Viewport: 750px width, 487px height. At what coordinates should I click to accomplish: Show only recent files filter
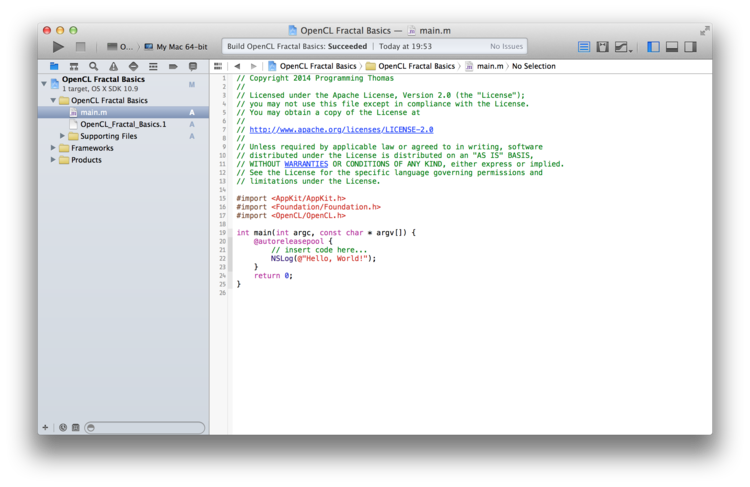point(63,427)
